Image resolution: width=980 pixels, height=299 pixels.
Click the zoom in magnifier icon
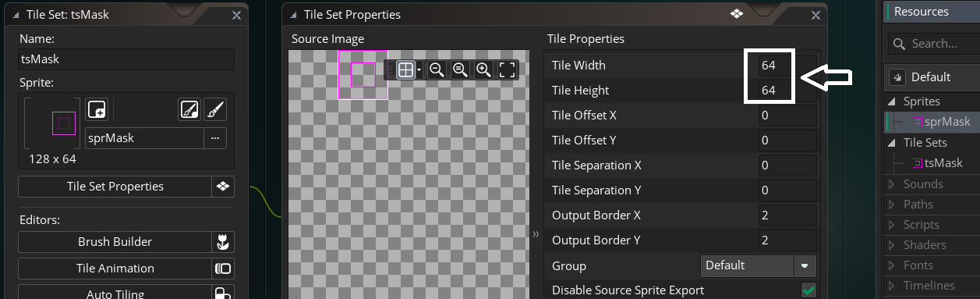483,70
